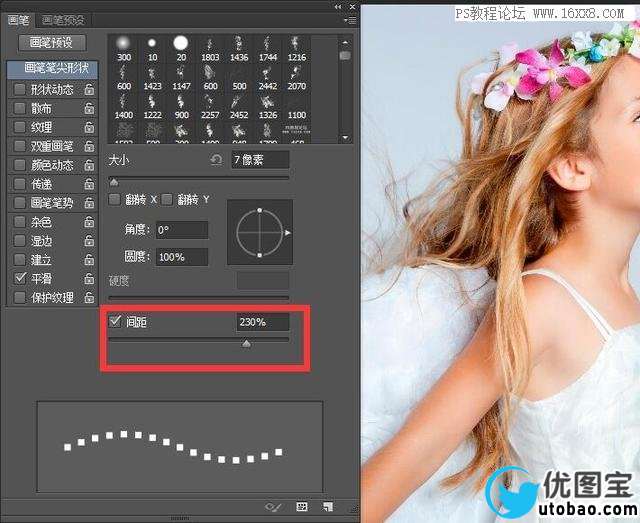Select the 1436 brush preset
640x523 pixels.
tap(239, 48)
